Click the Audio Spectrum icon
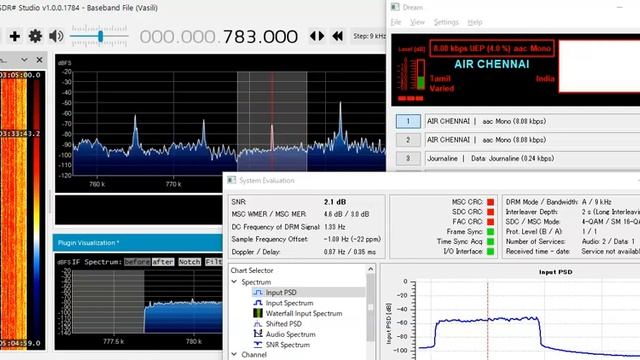The height and width of the screenshot is (360, 640). [258, 334]
